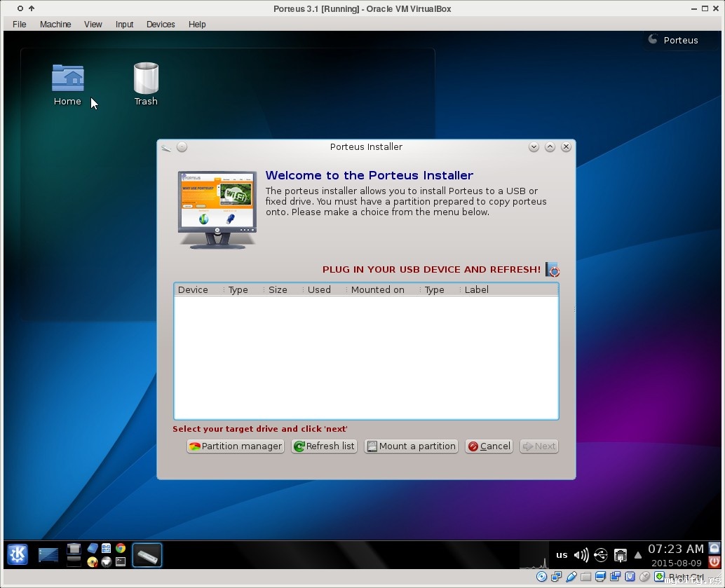This screenshot has width=725, height=588.
Task: Select the Porteus Installer taskbar entry
Action: point(147,555)
